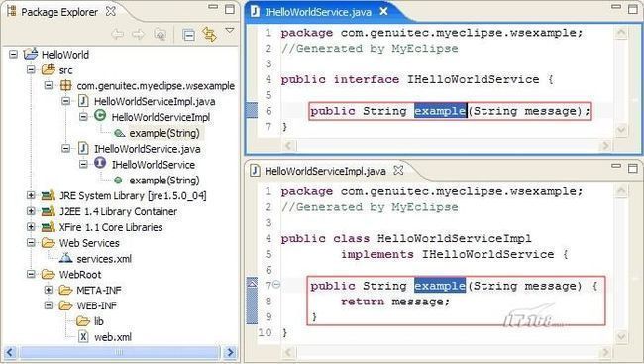Collapse the WEB-INF folder
The height and width of the screenshot is (364, 644).
click(x=49, y=305)
